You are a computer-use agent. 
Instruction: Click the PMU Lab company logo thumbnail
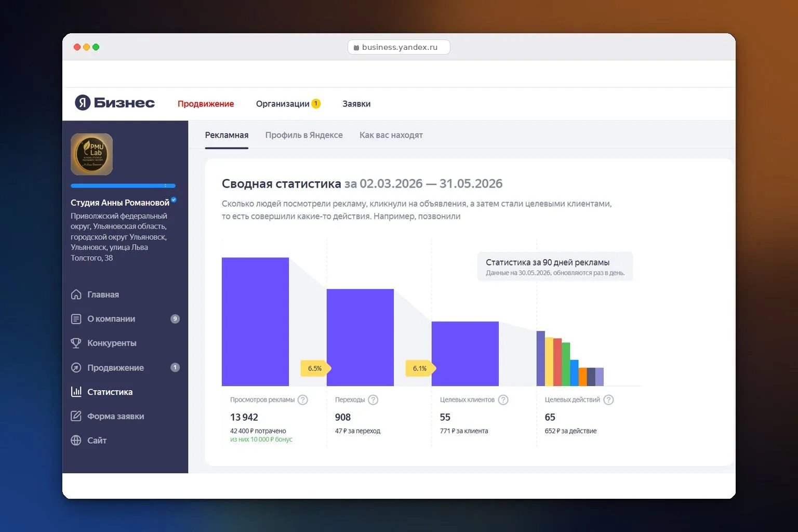pos(91,154)
